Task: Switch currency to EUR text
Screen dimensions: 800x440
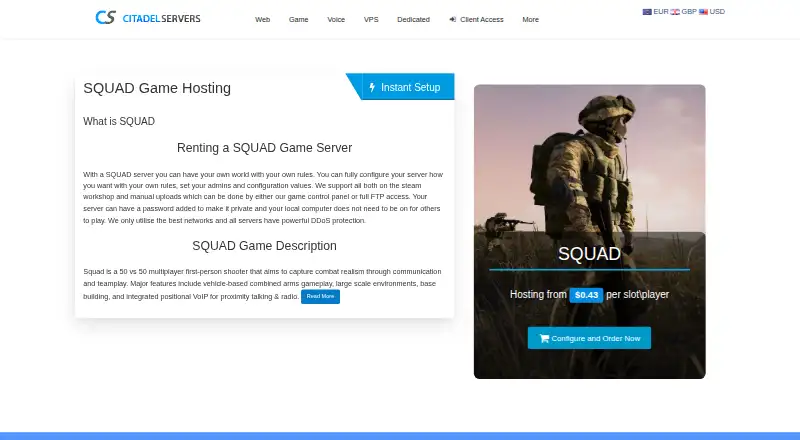Action: (661, 12)
